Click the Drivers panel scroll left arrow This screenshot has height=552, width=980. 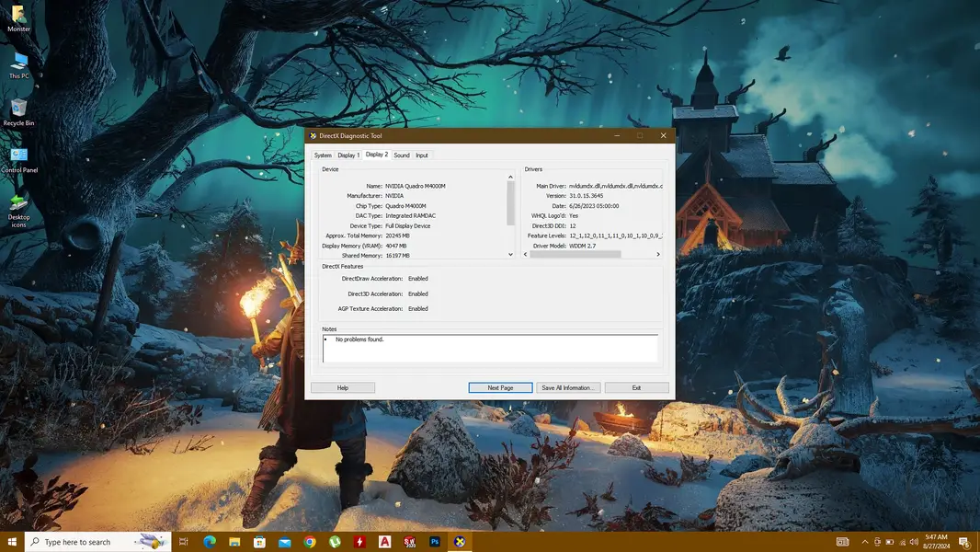click(525, 255)
